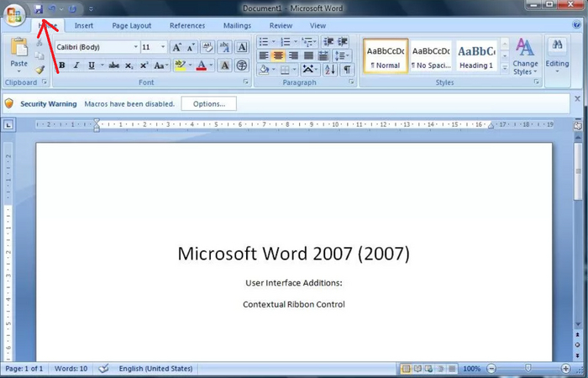Click English (United States) language indicator

[x=155, y=369]
